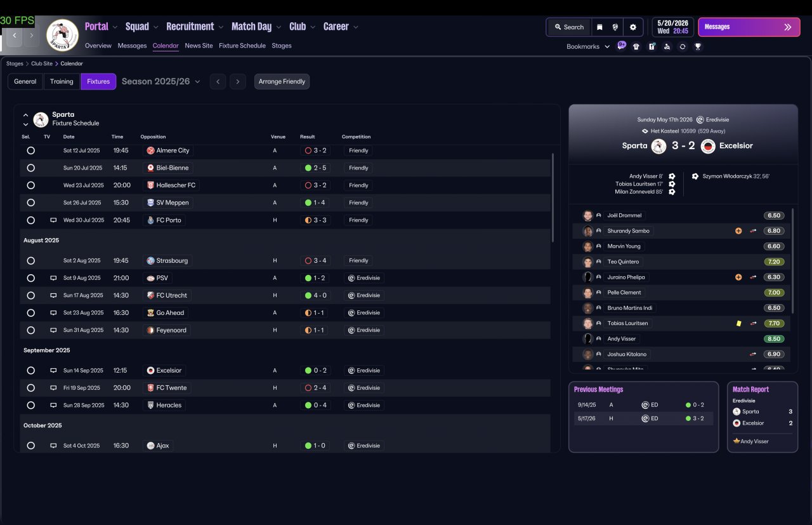Switch to the General tab

pos(25,82)
